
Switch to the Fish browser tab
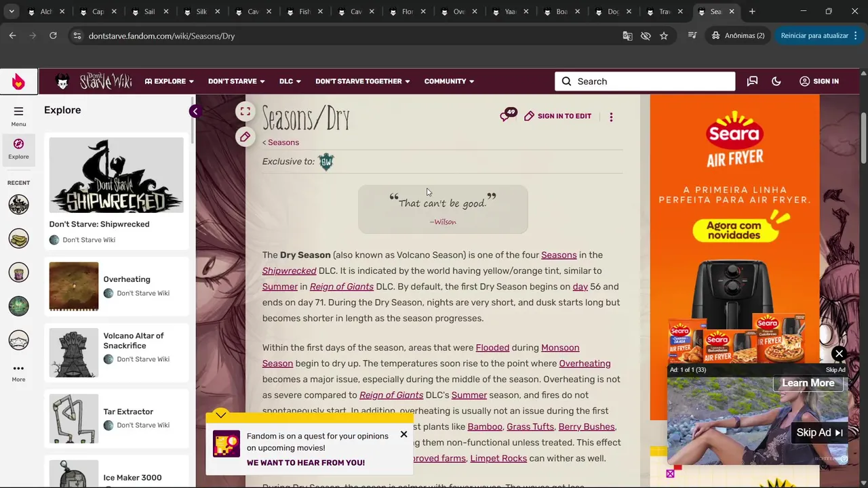[304, 12]
